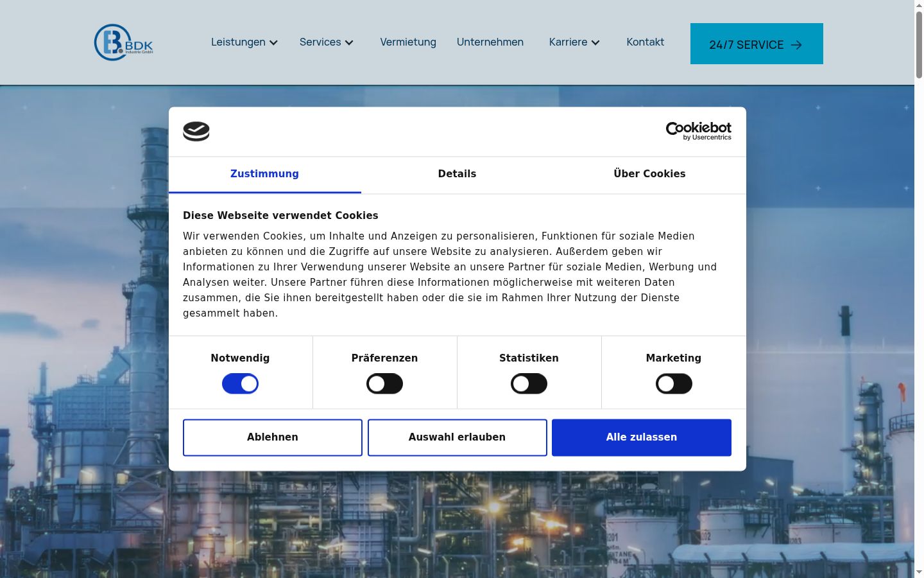Switch to the Details tab
This screenshot has width=924, height=578.
point(458,174)
